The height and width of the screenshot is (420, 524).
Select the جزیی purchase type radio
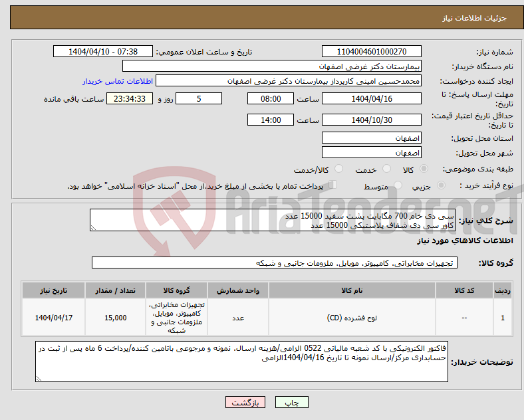(441, 185)
